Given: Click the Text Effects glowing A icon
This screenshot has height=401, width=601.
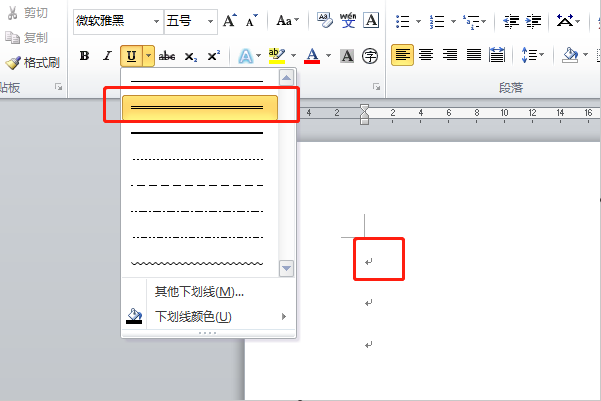Looking at the screenshot, I should [245, 56].
